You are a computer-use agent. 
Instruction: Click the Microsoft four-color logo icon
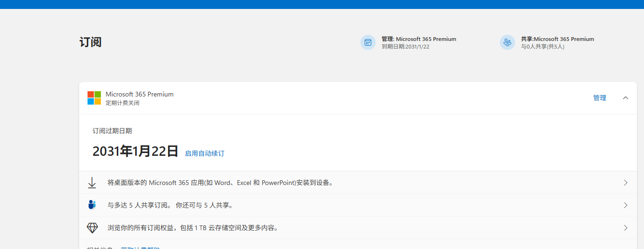coord(94,98)
